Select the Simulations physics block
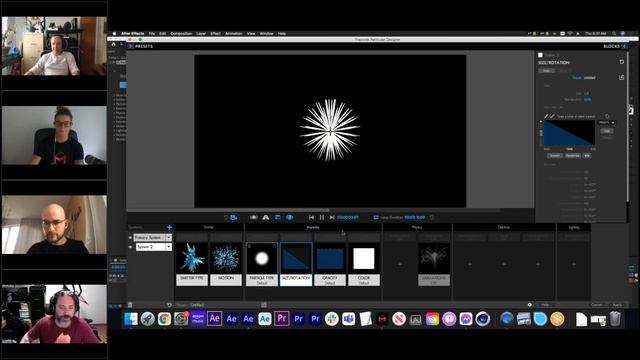This screenshot has height=360, width=640. pos(434,264)
